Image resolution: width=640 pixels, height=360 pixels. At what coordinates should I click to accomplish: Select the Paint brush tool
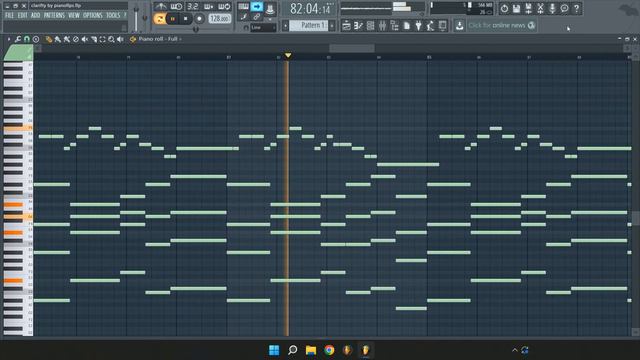[58, 39]
